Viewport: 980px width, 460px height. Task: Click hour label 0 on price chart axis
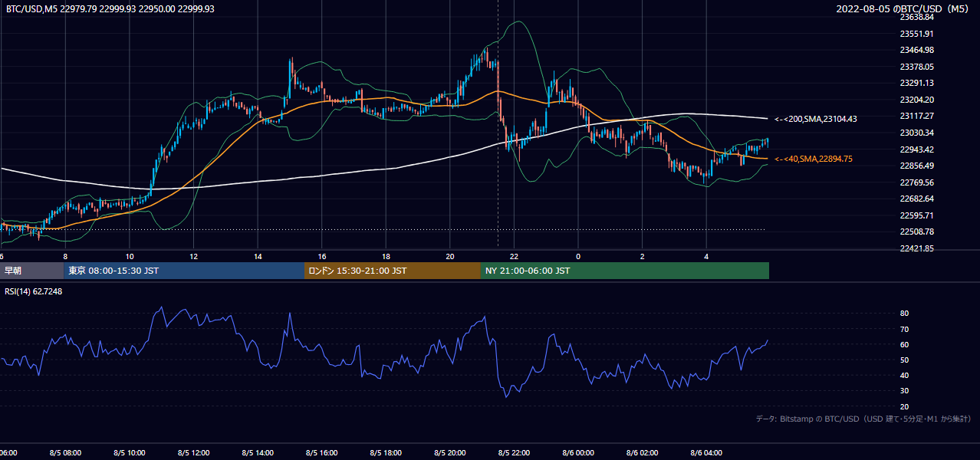578,256
